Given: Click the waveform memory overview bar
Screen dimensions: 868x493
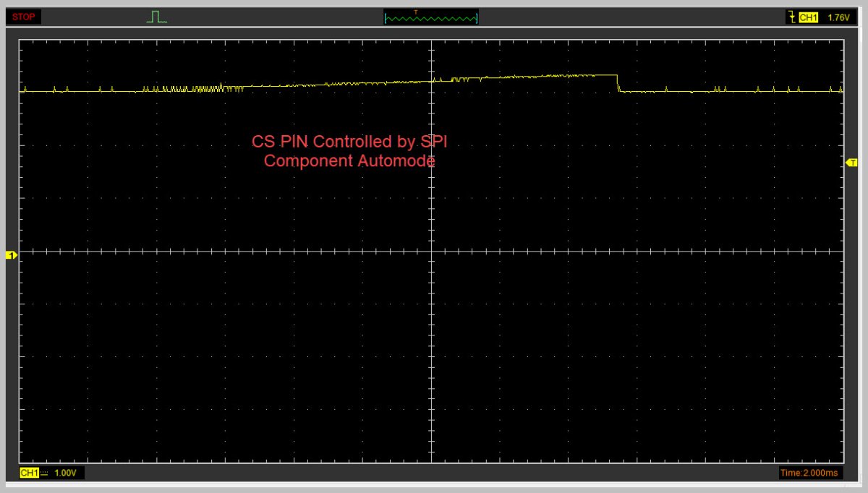Looking at the screenshot, I should (431, 18).
